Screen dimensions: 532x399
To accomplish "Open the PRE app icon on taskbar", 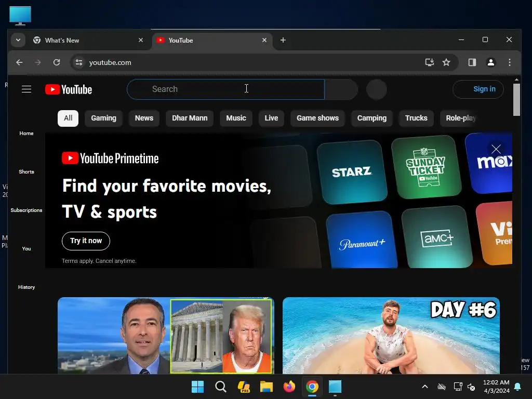I will click(x=244, y=387).
